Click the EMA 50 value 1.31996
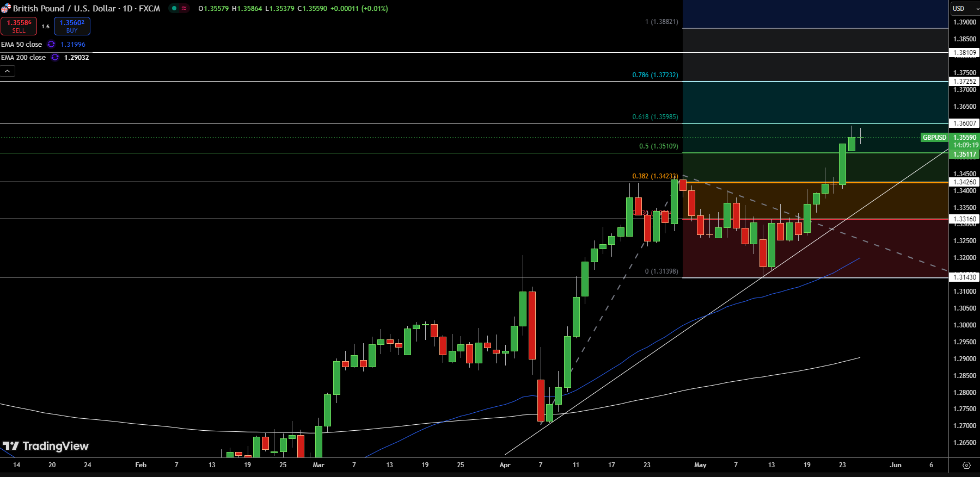This screenshot has height=477, width=980. pos(73,45)
